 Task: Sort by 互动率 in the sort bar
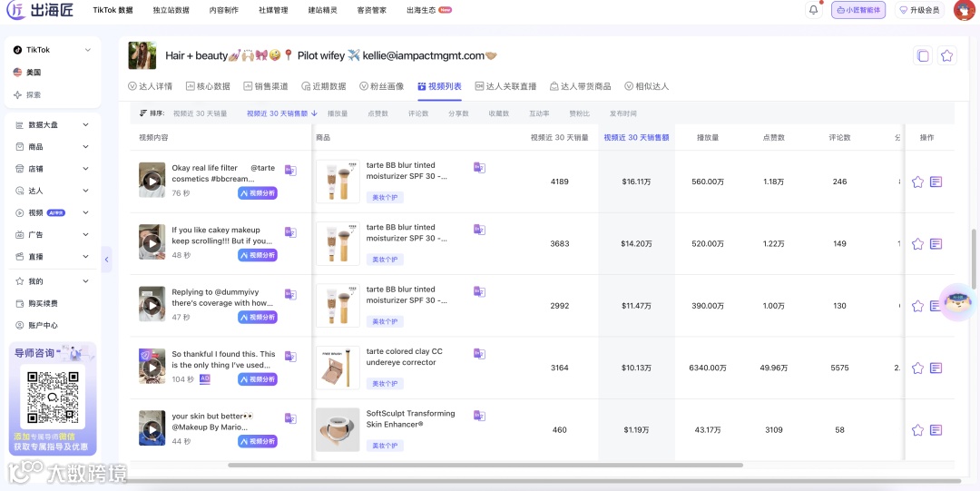click(x=539, y=113)
